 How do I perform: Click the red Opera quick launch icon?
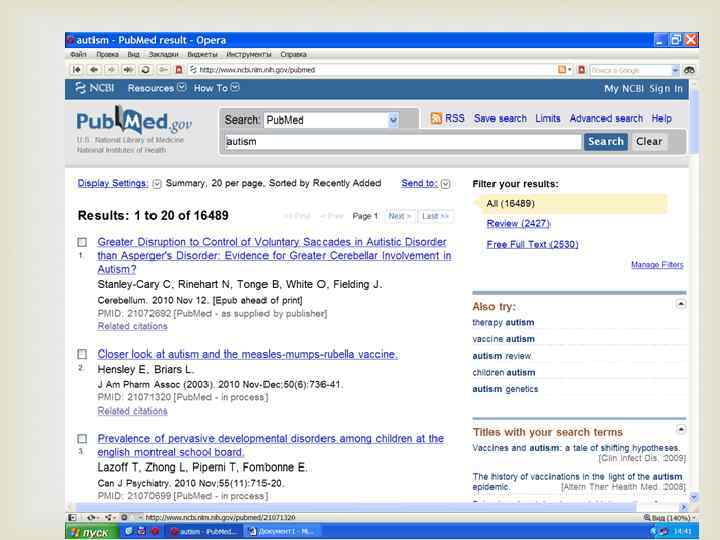pyautogui.click(x=155, y=531)
